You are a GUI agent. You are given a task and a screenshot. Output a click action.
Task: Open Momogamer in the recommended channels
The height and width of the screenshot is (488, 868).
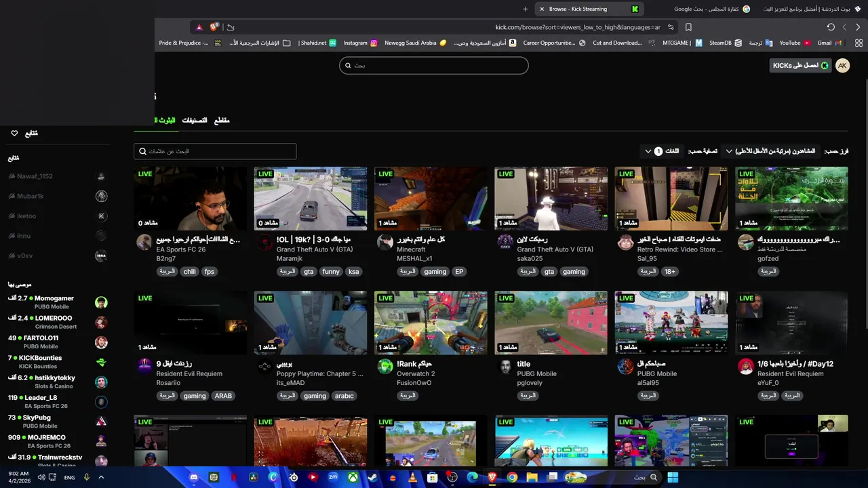click(x=58, y=302)
